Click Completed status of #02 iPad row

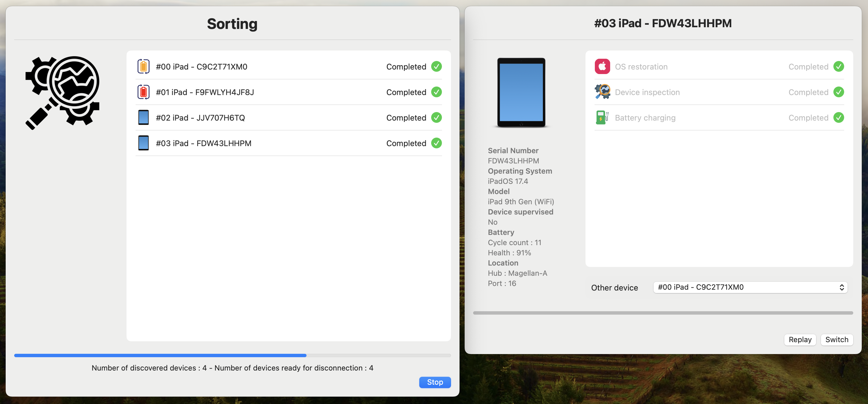[x=406, y=118]
